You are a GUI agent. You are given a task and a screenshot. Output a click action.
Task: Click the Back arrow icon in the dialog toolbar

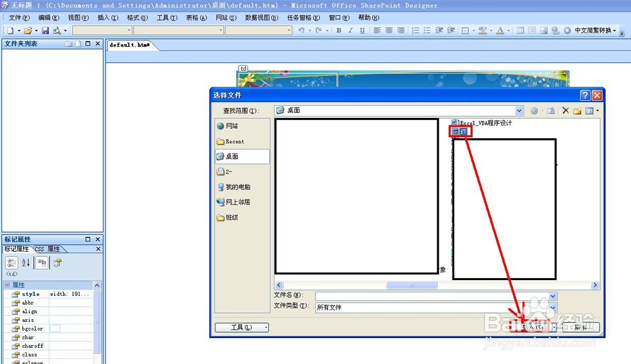pos(534,110)
